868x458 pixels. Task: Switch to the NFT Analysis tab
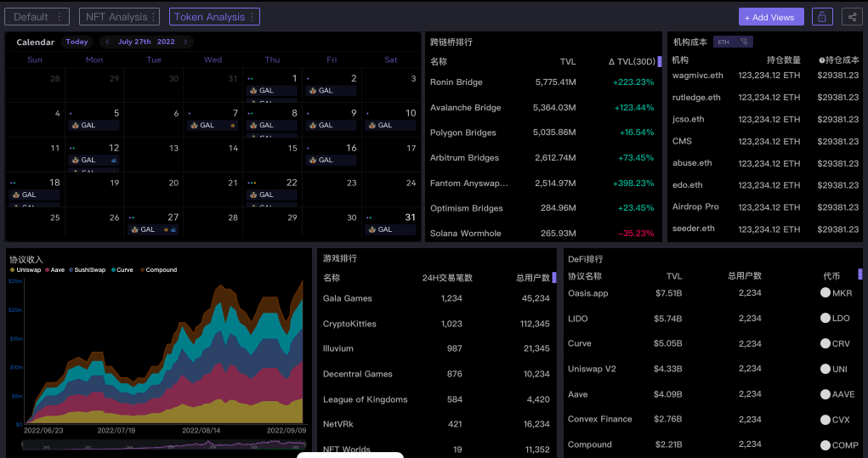point(116,17)
